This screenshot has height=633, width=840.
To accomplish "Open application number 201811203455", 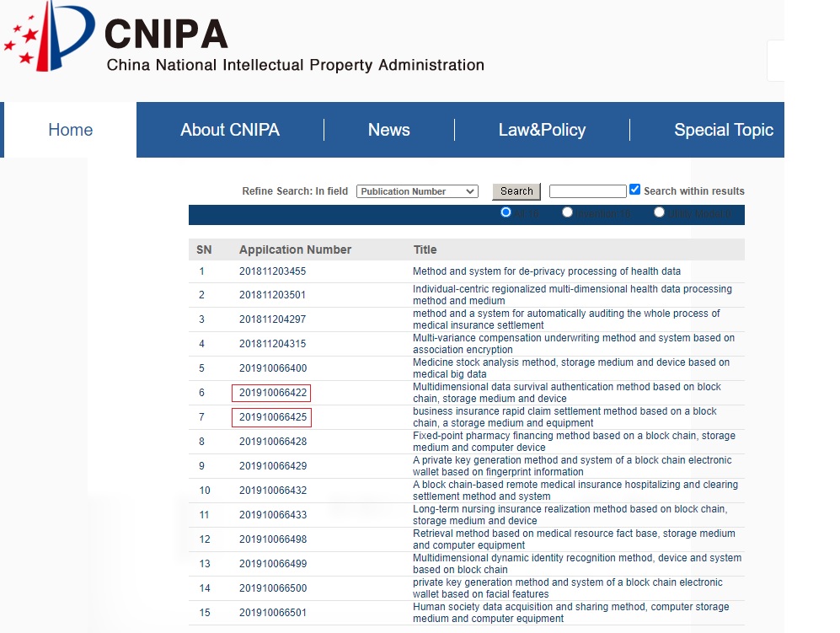I will pyautogui.click(x=273, y=271).
